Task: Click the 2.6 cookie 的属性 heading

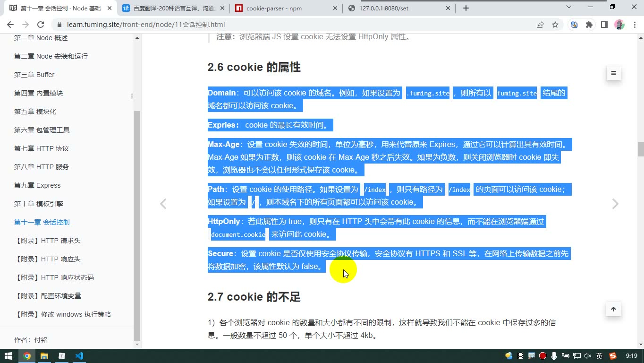Action: point(254,68)
